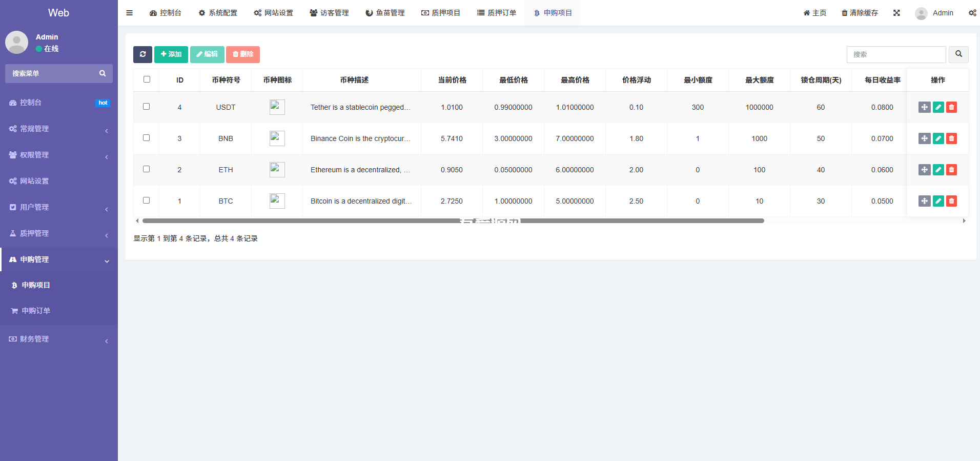Click the search magnifier button beside search box
Viewport: 980px width, 461px height.
958,54
